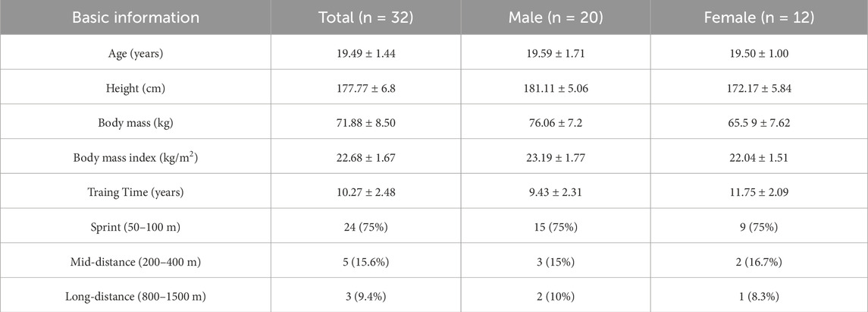Click the "Basic information" column header
The height and width of the screenshot is (312, 868).
point(136,17)
